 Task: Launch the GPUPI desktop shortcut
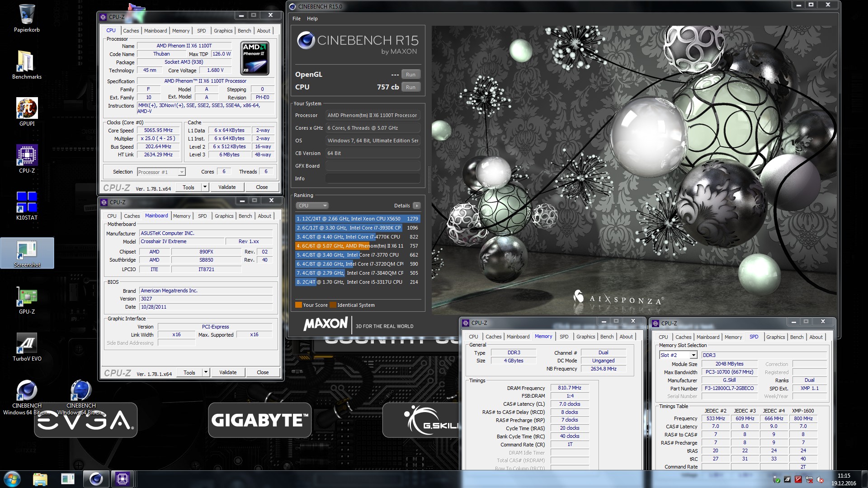point(27,111)
